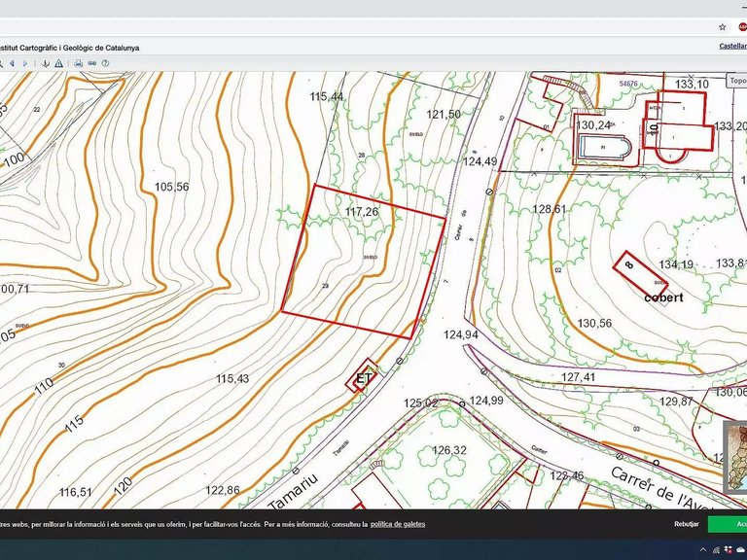The height and width of the screenshot is (560, 747).
Task: Click the 130,56 elevation label
Action: tap(594, 324)
